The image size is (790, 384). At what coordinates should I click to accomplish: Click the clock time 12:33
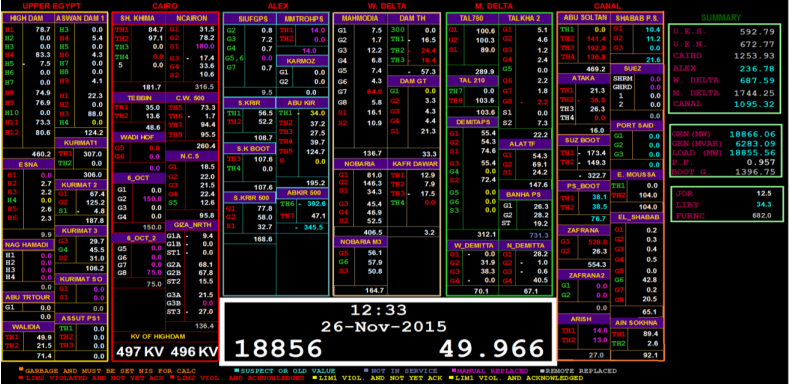click(378, 310)
